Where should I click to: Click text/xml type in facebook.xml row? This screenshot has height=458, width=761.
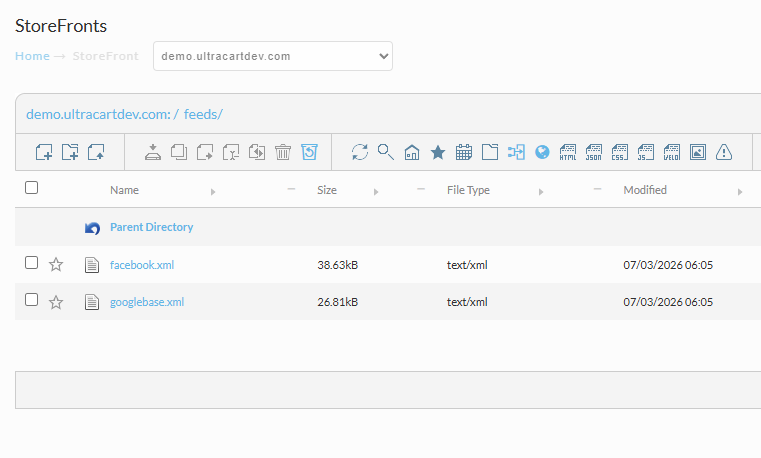tap(467, 265)
